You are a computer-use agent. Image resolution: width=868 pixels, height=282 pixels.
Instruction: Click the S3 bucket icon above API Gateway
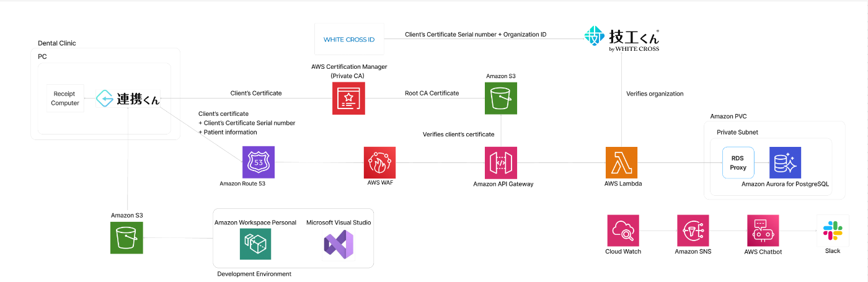tap(501, 99)
